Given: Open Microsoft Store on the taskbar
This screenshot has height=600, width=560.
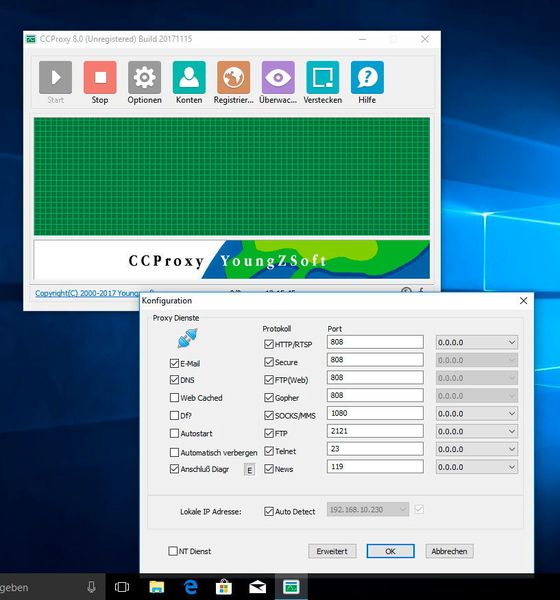Looking at the screenshot, I should [224, 587].
